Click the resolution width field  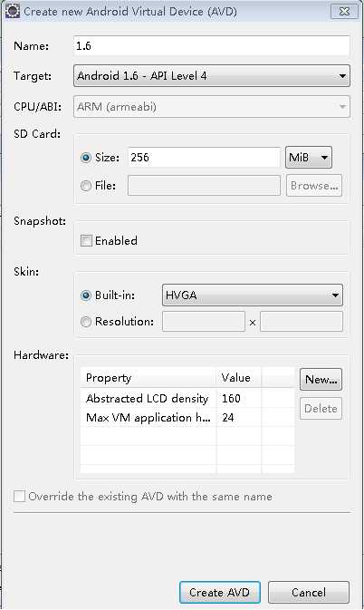click(x=204, y=322)
